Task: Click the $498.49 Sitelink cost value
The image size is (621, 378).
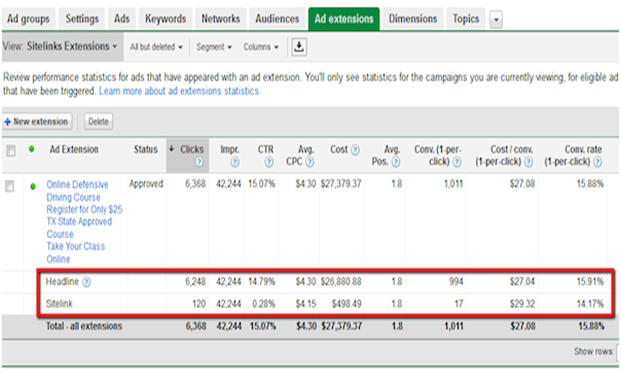Action: [x=346, y=304]
